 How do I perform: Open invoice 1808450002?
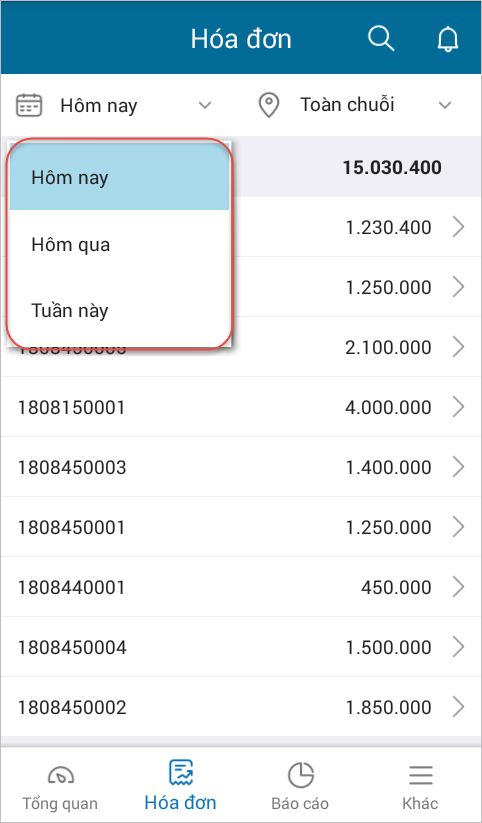pyautogui.click(x=241, y=707)
